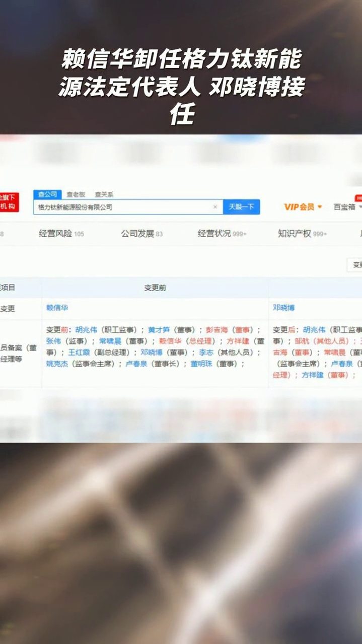This screenshot has height=644, width=362.
Task: Open 卢春泉 in the 变更后 list
Action: point(342,364)
